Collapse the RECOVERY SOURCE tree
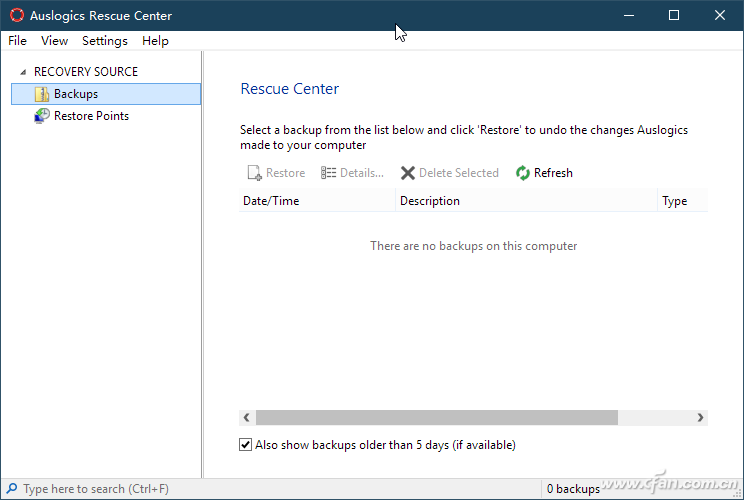Image resolution: width=744 pixels, height=500 pixels. pyautogui.click(x=23, y=72)
